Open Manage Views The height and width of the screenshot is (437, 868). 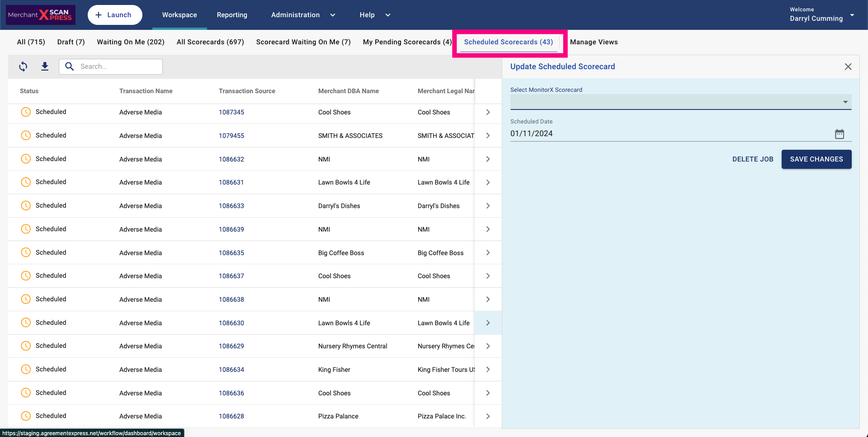[x=594, y=42]
